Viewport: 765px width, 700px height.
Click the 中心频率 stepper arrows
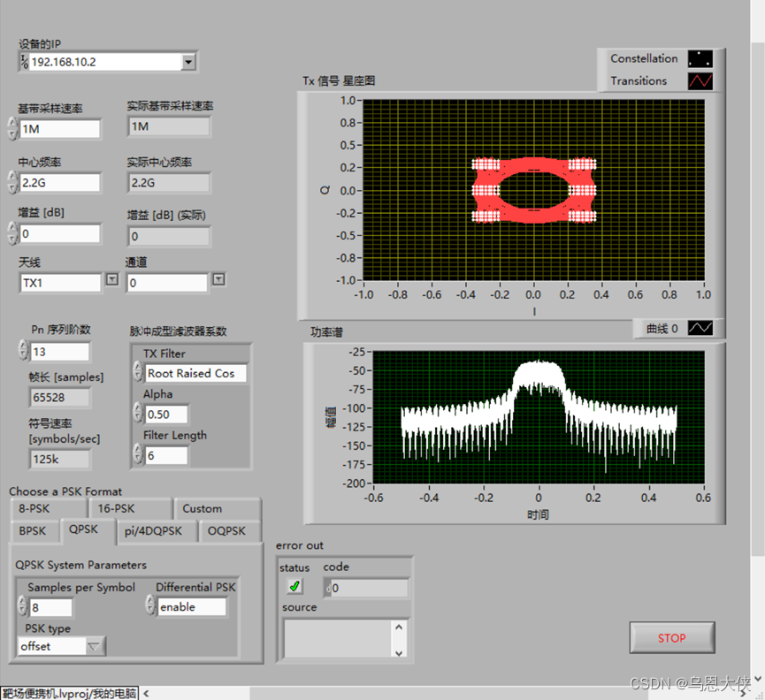point(13,182)
